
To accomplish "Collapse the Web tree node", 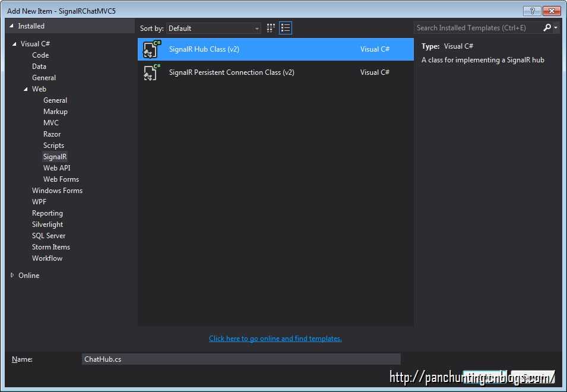I will [x=26, y=89].
